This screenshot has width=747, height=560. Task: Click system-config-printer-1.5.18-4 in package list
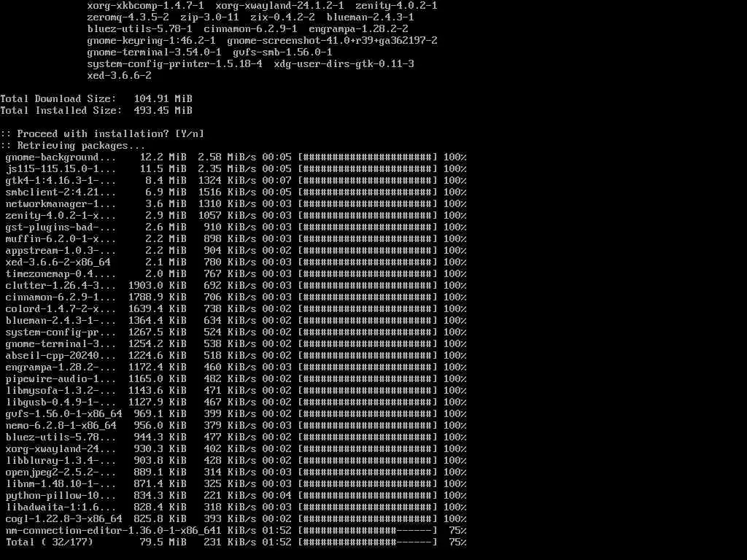174,64
